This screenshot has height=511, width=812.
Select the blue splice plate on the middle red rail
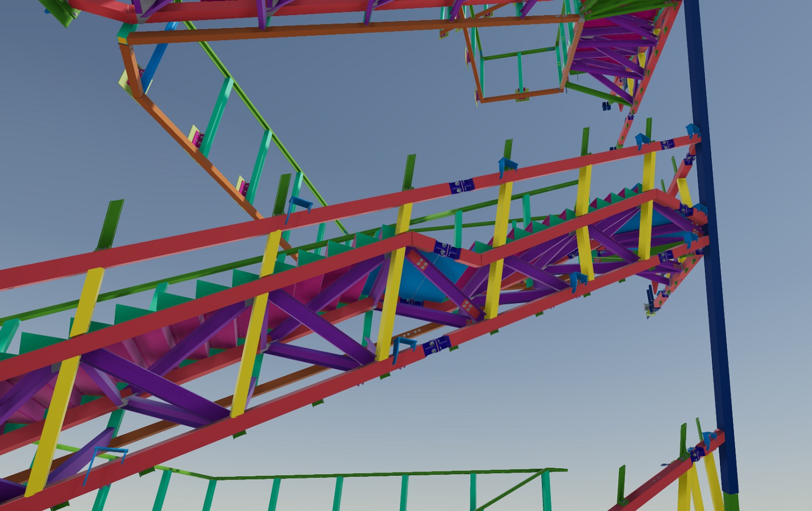coord(447,250)
